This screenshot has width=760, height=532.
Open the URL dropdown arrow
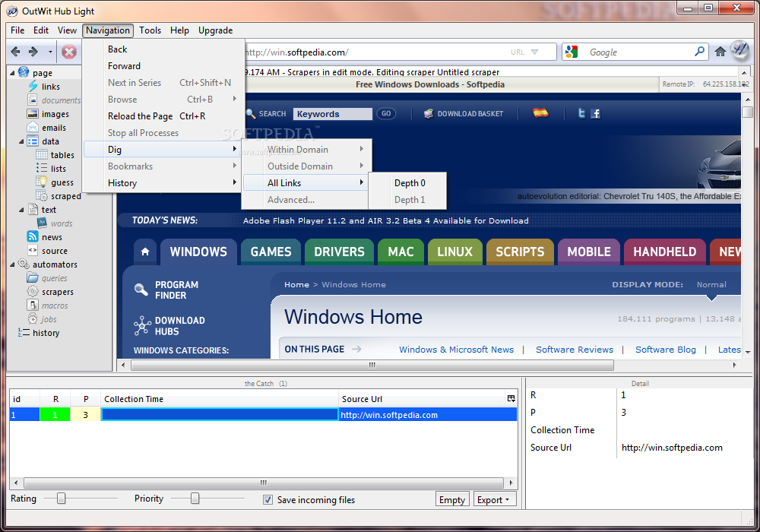[x=534, y=52]
